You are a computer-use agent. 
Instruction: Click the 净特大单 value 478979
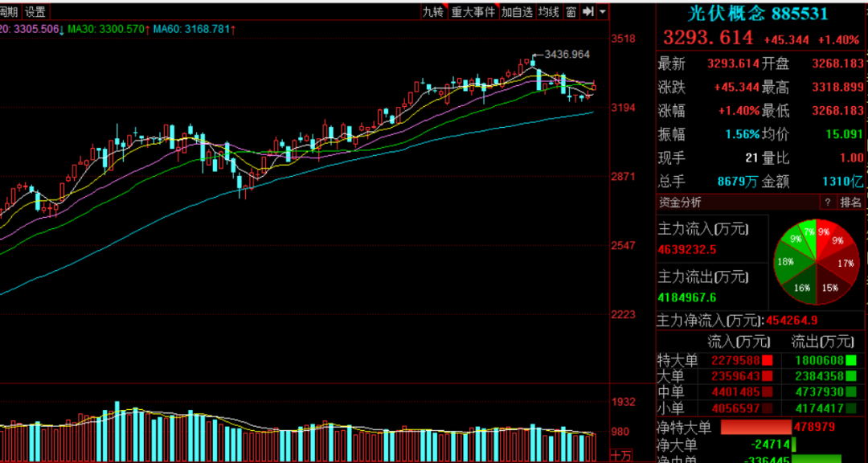click(x=814, y=427)
